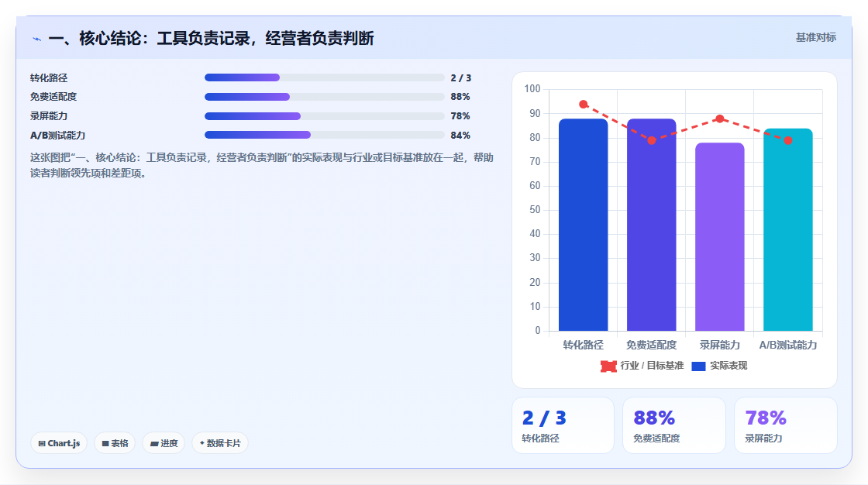Viewport: 868px width, 485px height.
Task: Click the 转化路径 x-axis label
Action: pos(583,345)
